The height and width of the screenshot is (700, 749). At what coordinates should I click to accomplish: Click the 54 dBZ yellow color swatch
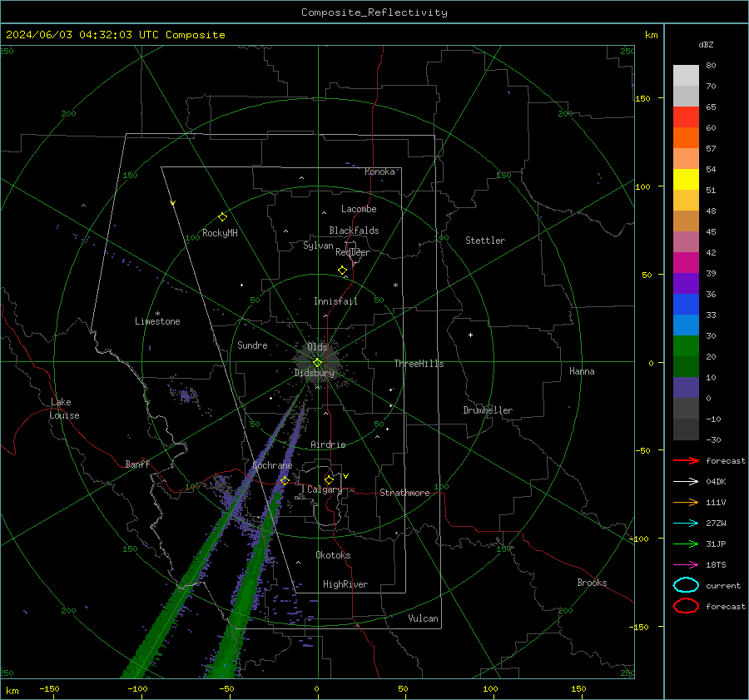tap(686, 179)
